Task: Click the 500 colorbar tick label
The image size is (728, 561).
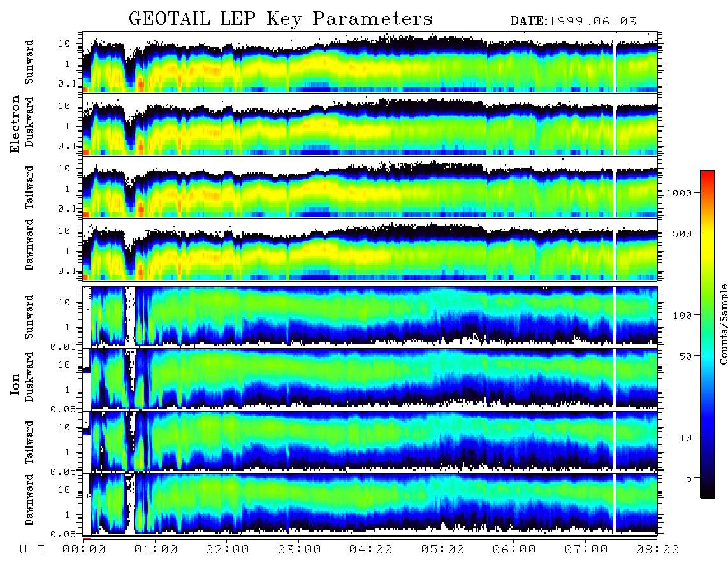Action: click(x=682, y=233)
